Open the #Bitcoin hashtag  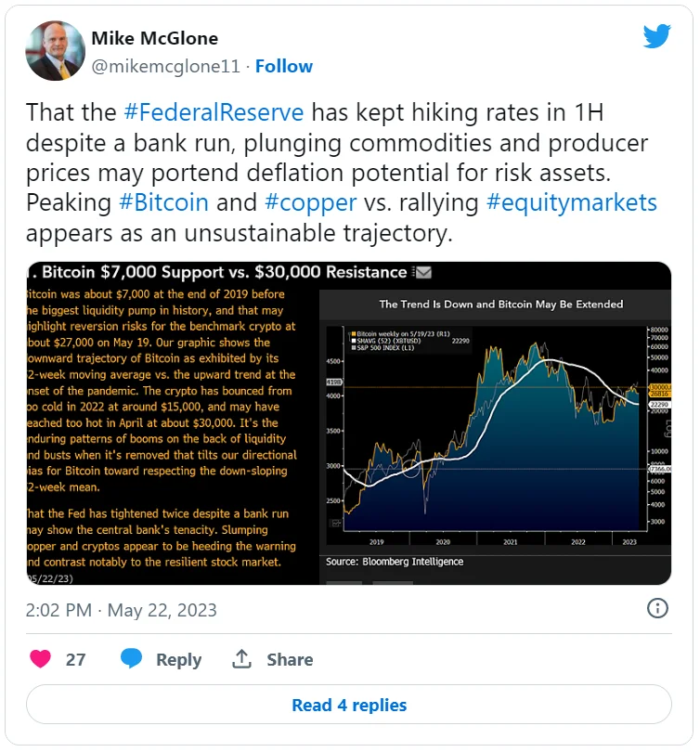pos(163,201)
